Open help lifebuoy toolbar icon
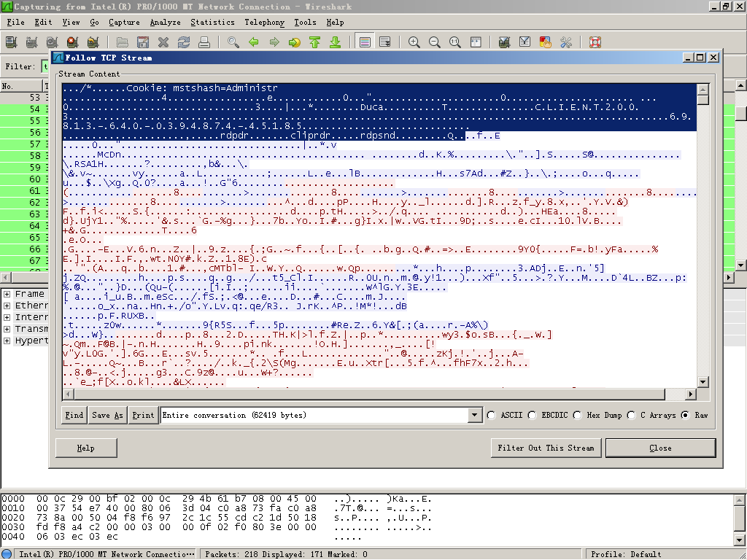 click(x=595, y=42)
